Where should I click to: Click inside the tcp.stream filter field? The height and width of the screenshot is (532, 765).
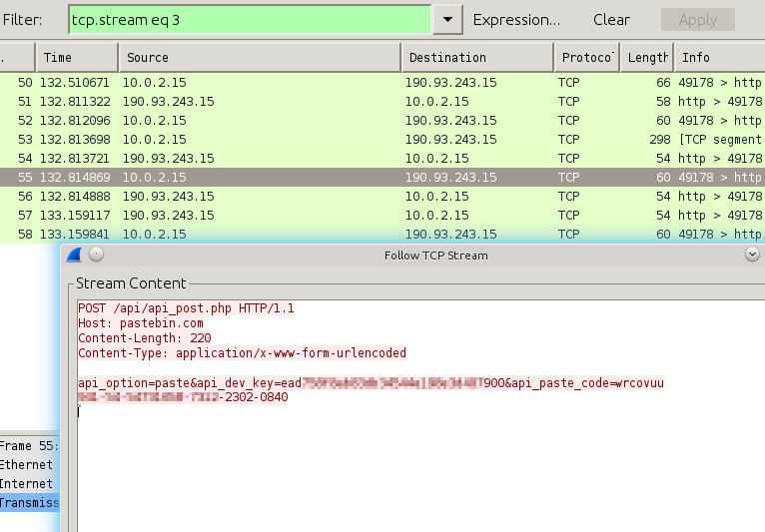pyautogui.click(x=250, y=19)
